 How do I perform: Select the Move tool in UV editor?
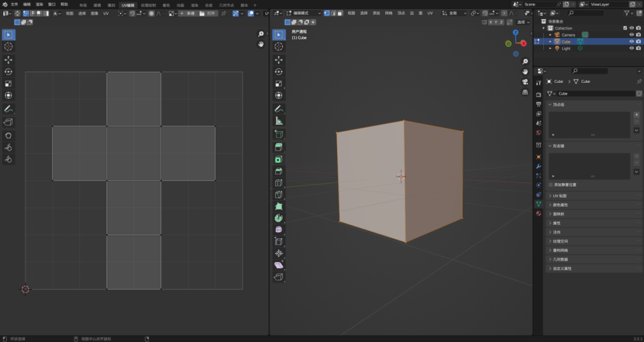click(x=8, y=60)
